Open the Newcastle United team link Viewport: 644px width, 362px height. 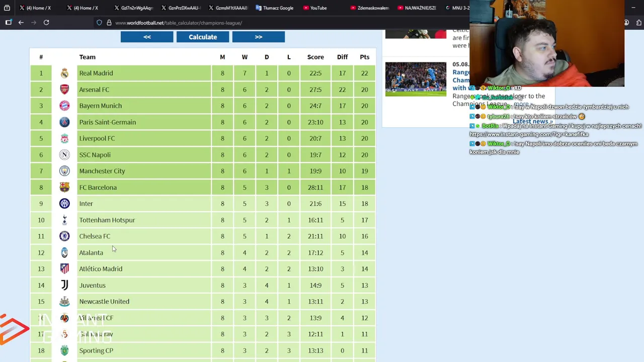(104, 302)
